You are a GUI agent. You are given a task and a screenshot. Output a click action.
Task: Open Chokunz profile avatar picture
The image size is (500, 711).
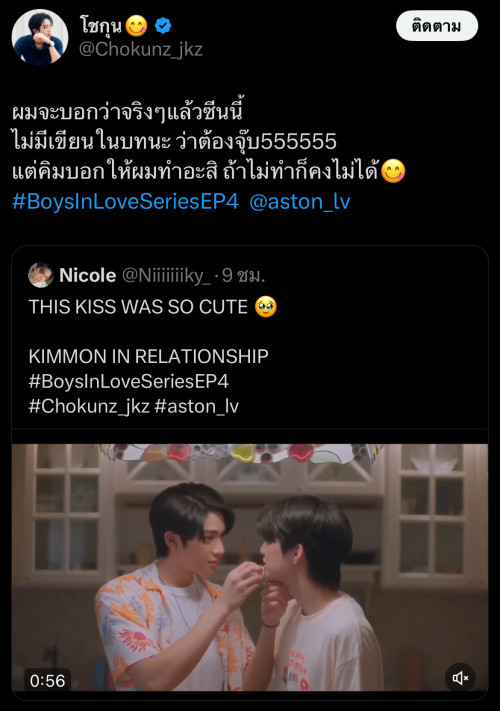click(x=40, y=37)
